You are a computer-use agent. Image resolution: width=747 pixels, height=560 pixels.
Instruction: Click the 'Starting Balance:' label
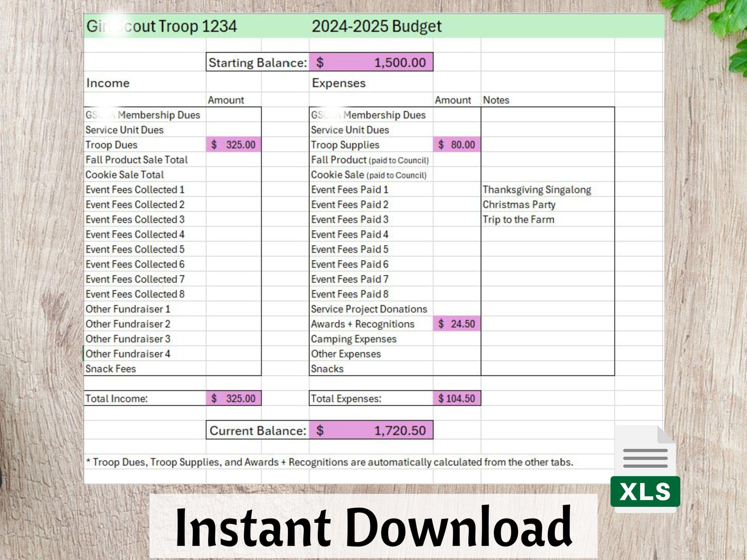[258, 62]
